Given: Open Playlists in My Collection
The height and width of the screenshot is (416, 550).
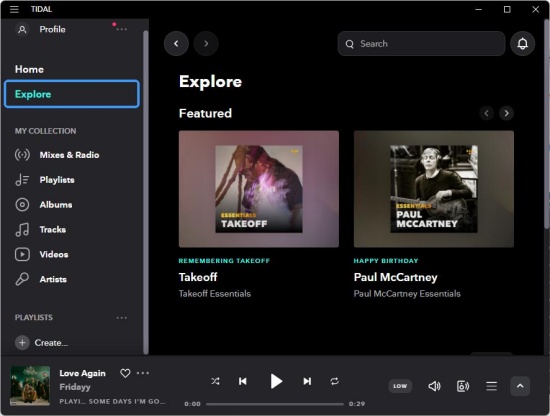Looking at the screenshot, I should (57, 180).
